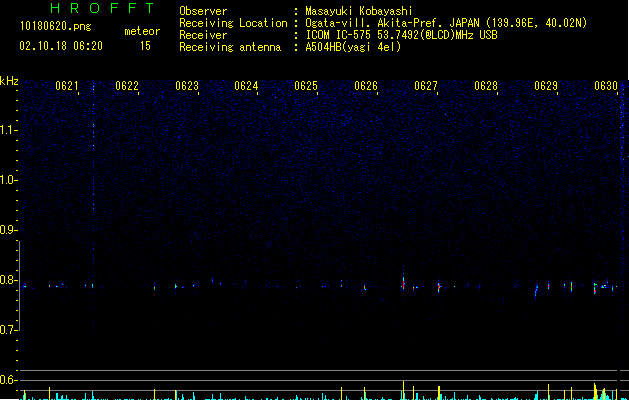Click the Ogata-vill. Akita-Pref. JAPAN location text
Screen dimensions: 629x400
(x=446, y=23)
